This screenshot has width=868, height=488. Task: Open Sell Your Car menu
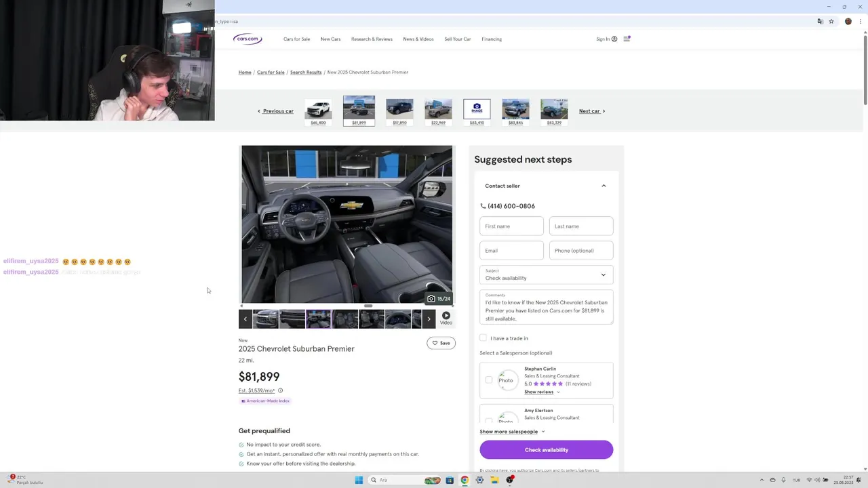[458, 39]
